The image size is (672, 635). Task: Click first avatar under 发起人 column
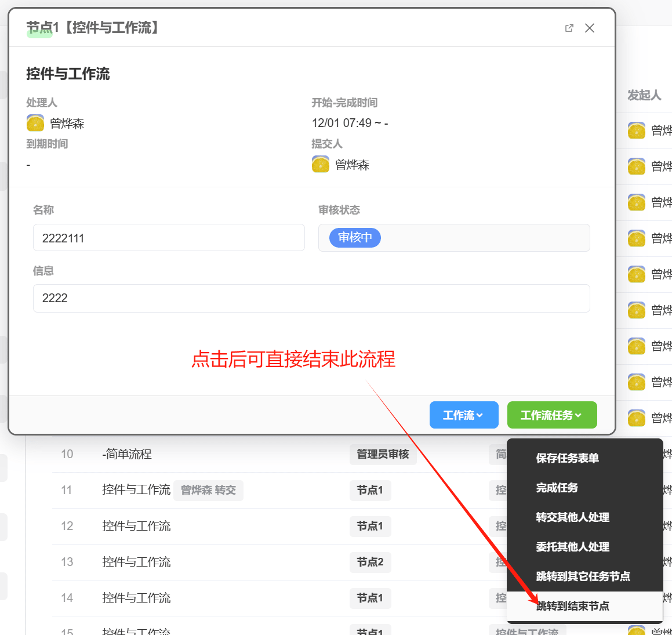637,130
